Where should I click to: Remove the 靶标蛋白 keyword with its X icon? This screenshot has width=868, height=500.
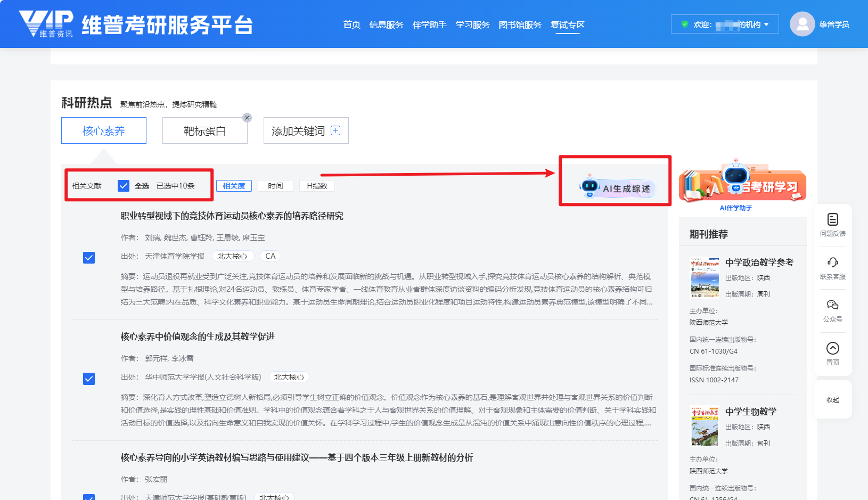click(247, 118)
